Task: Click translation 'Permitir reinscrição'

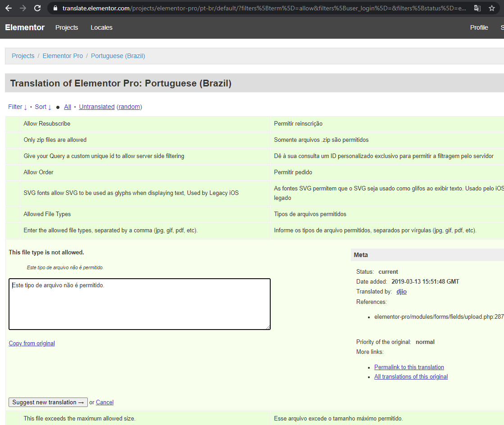Action: click(x=298, y=124)
